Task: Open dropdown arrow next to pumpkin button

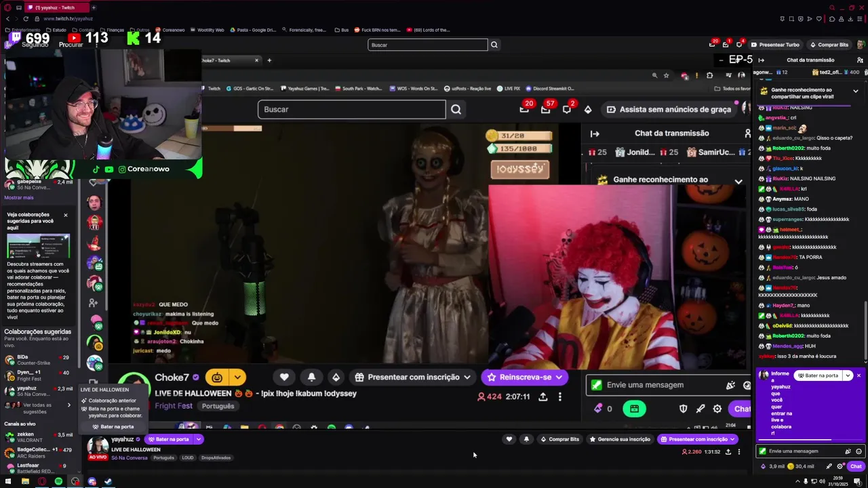Action: tap(237, 378)
